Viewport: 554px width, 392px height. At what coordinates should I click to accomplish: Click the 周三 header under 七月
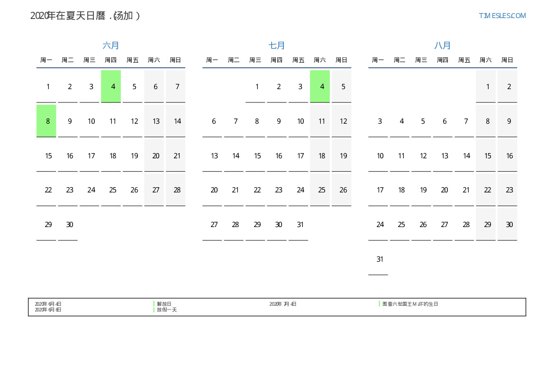click(255, 60)
